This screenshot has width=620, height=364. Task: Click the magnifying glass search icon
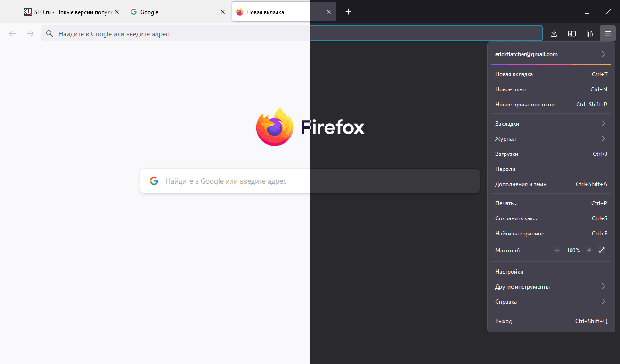tap(49, 33)
